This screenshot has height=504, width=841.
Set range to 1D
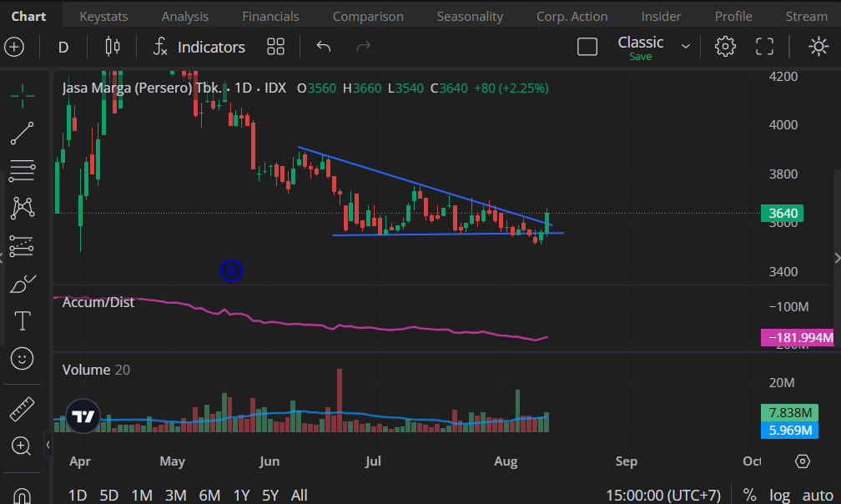tap(78, 495)
